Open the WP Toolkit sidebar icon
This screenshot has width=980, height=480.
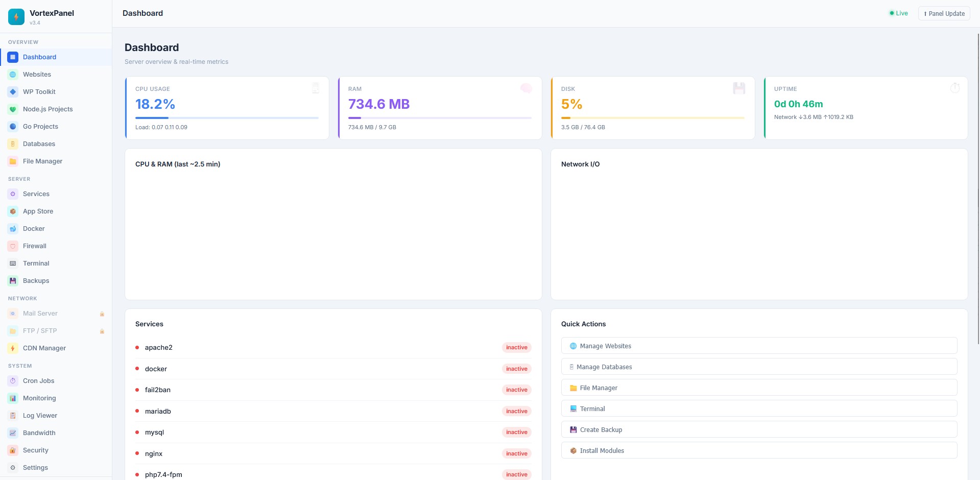[x=13, y=92]
